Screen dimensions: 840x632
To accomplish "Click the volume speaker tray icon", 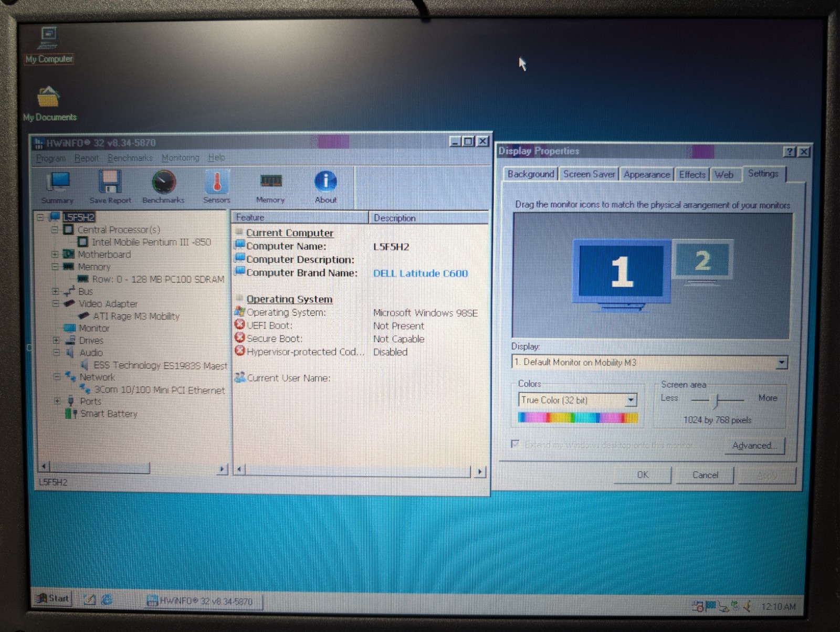I will click(x=747, y=606).
